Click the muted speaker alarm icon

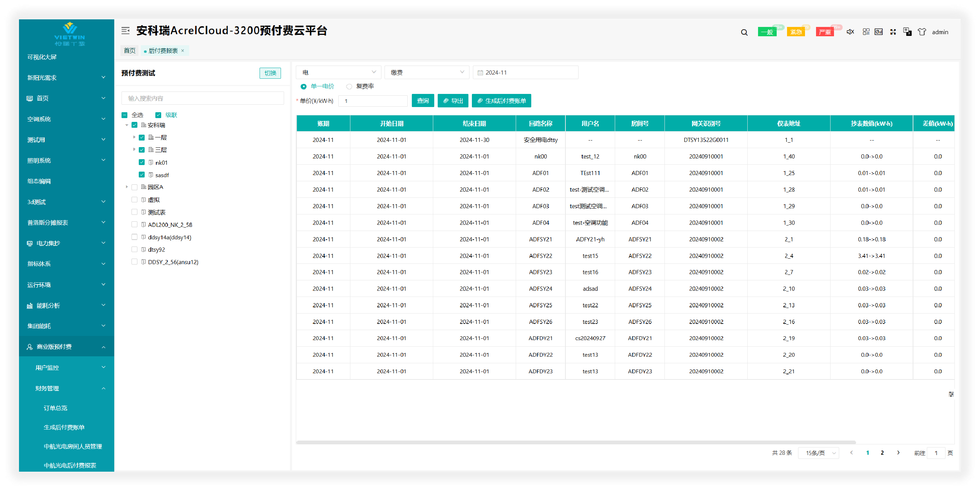[x=850, y=32]
